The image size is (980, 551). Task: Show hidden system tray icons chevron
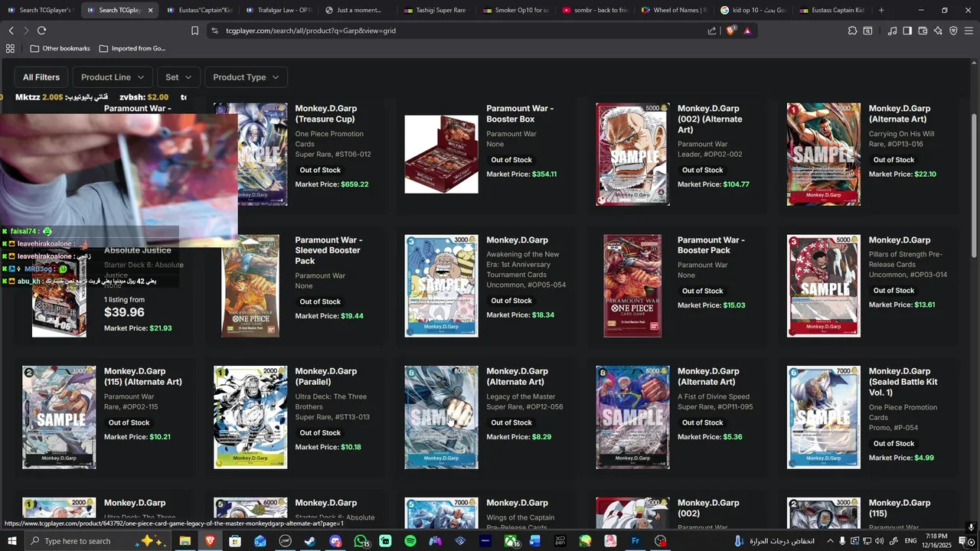[830, 541]
